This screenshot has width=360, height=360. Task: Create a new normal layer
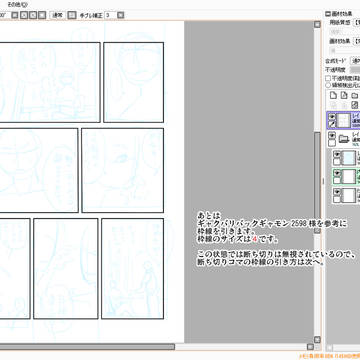(x=333, y=96)
